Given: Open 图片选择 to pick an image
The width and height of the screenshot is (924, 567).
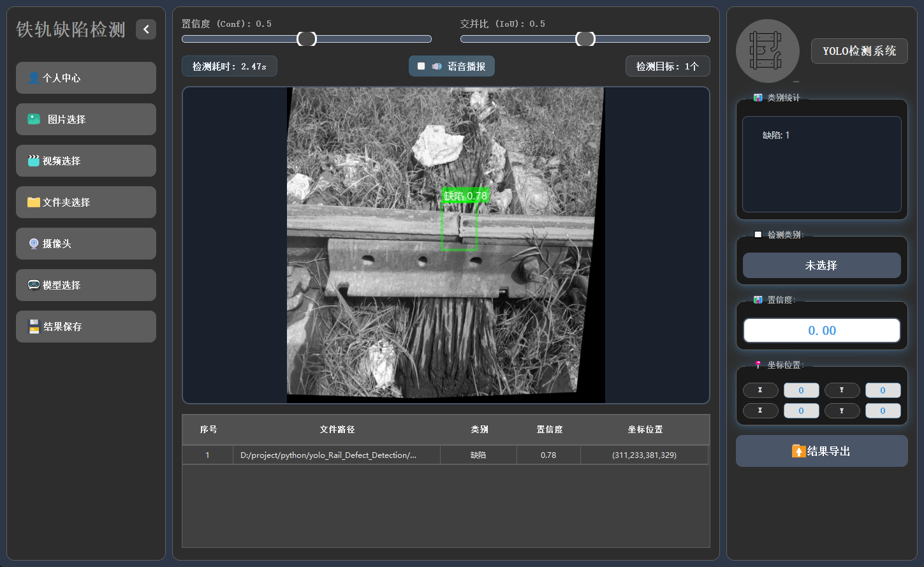Looking at the screenshot, I should coord(86,119).
